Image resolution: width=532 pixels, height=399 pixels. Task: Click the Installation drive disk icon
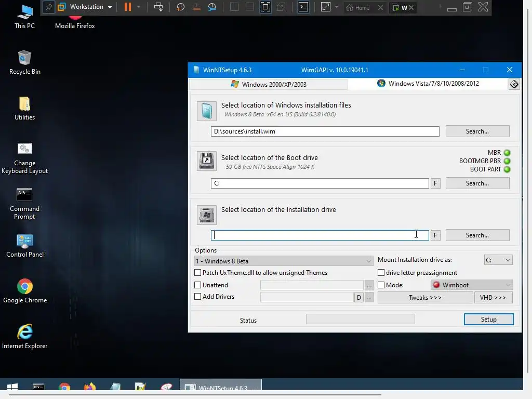click(x=207, y=215)
